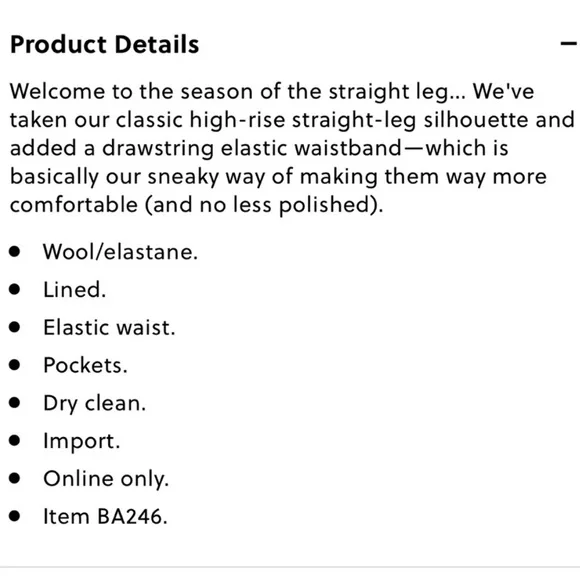Click the Dry clean list item
Image resolution: width=580 pixels, height=580 pixels.
[x=95, y=403]
